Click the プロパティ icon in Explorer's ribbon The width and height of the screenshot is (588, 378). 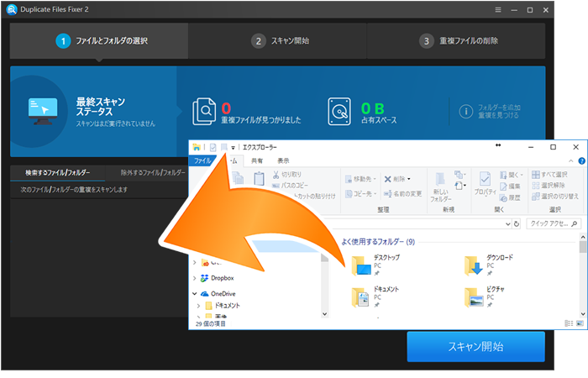click(x=486, y=180)
